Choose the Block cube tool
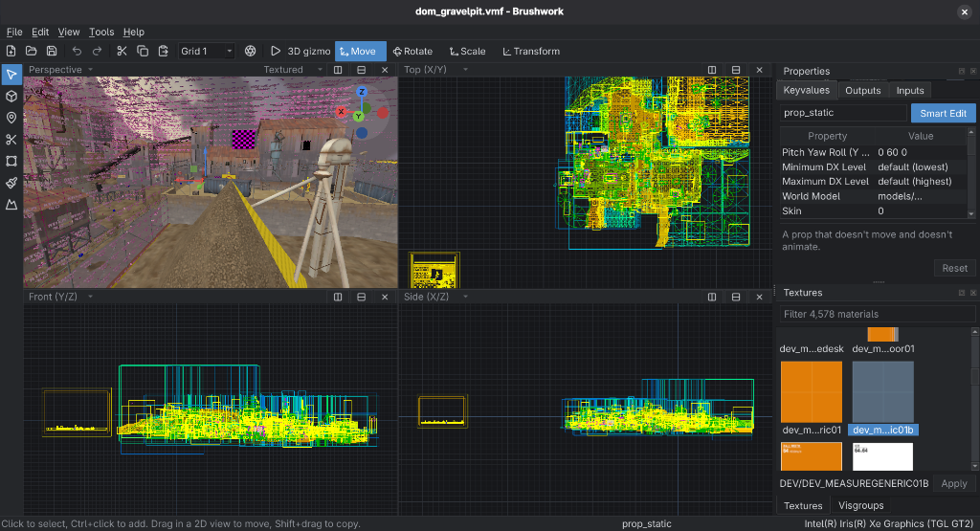 click(x=11, y=97)
